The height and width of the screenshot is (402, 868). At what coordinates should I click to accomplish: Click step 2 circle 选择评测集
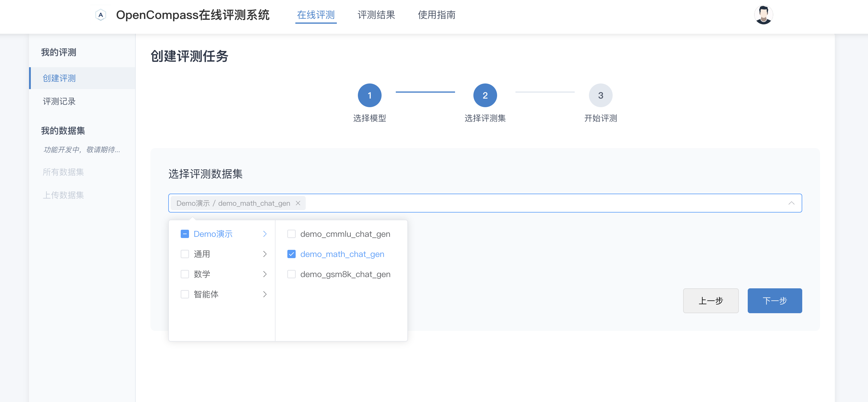click(x=485, y=95)
